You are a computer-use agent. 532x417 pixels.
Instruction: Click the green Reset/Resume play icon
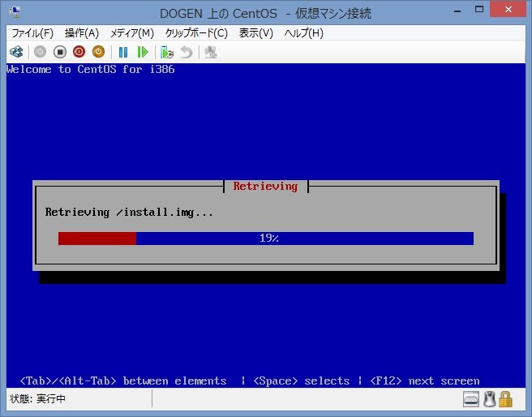pyautogui.click(x=143, y=52)
